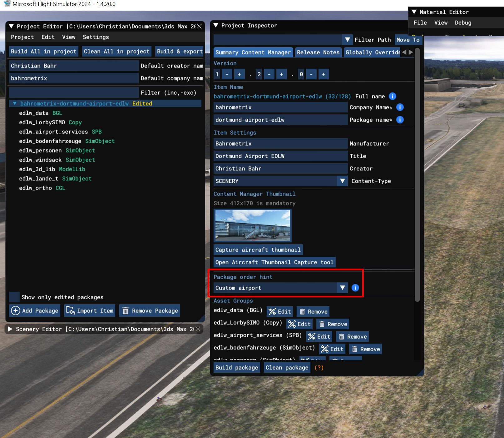Viewport: 504px width, 438px height.
Task: Switch to the Globally Override tab
Action: [x=373, y=52]
